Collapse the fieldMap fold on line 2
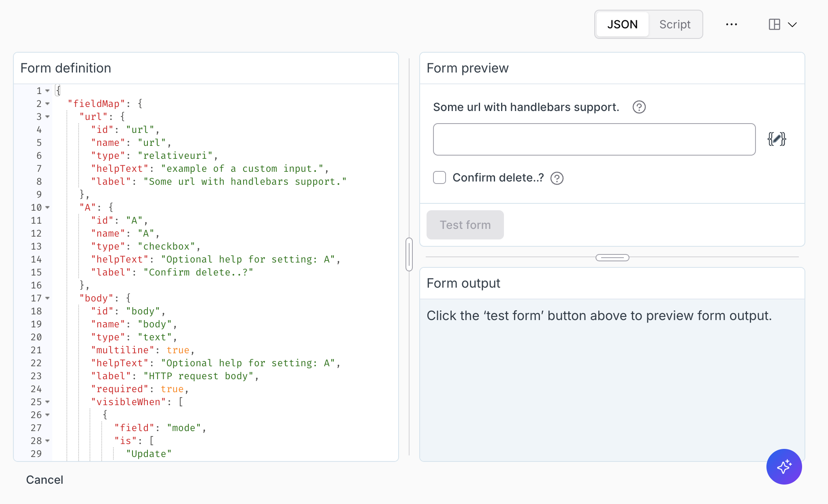 tap(47, 104)
